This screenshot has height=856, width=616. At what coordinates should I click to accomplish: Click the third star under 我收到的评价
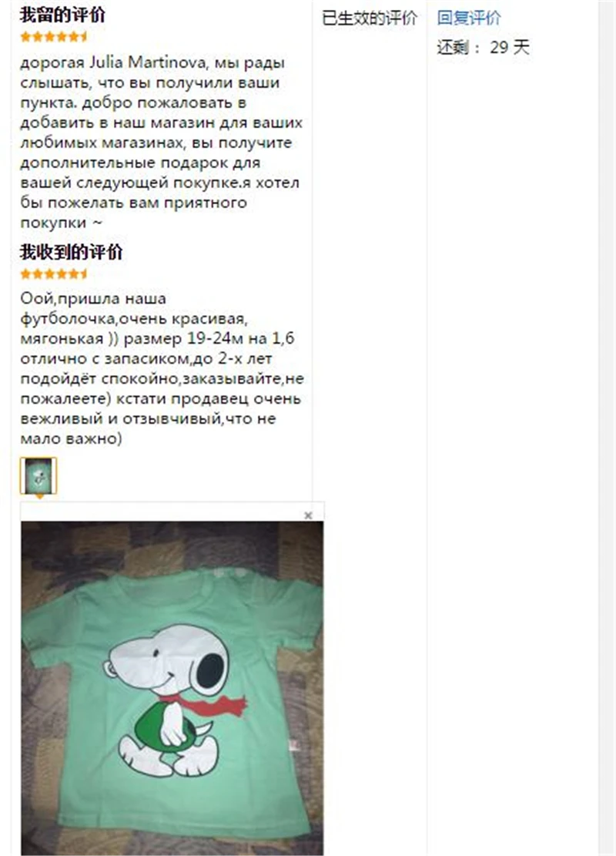tap(49, 274)
